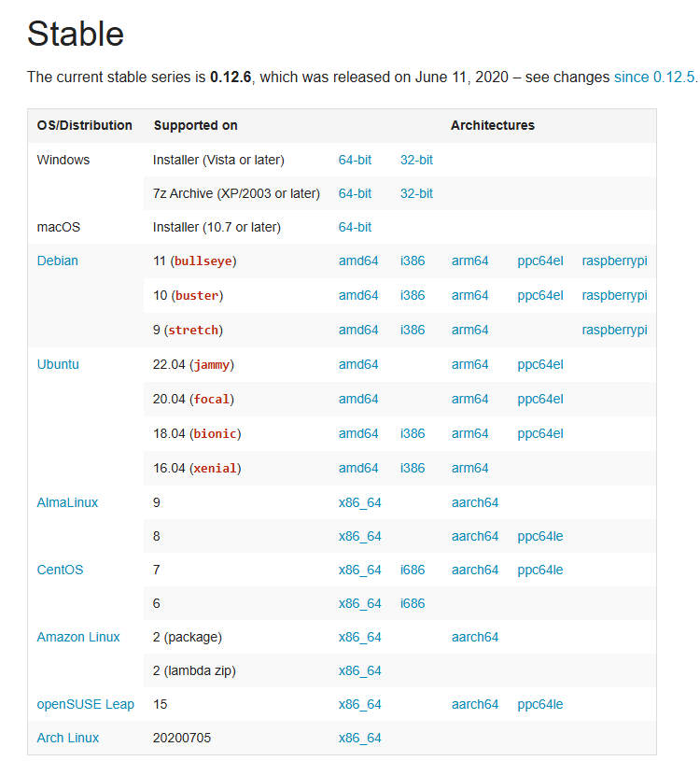The width and height of the screenshot is (700, 761).
Task: Download Amazon Linux lambda zip x86_64
Action: pos(359,670)
